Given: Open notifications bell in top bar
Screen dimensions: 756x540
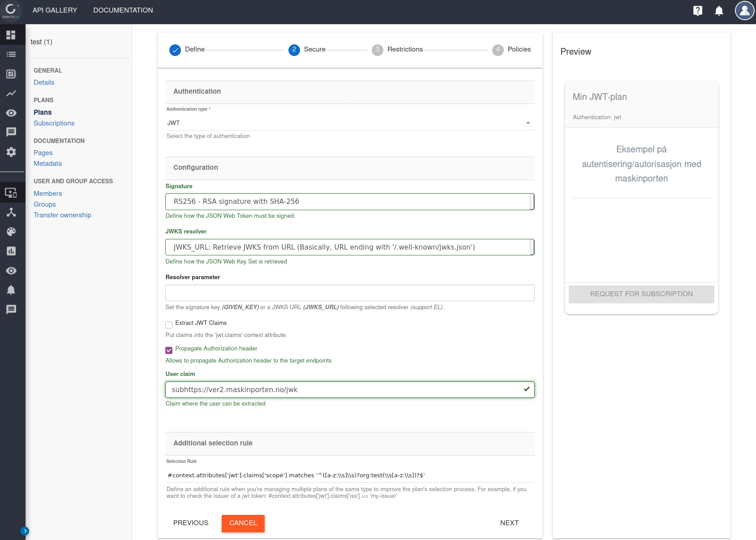Looking at the screenshot, I should [719, 11].
